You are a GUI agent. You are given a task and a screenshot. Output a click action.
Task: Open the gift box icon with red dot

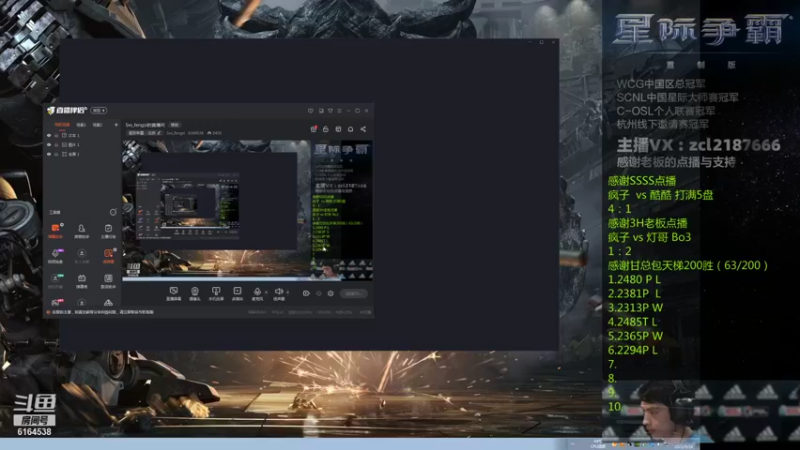pos(313,129)
